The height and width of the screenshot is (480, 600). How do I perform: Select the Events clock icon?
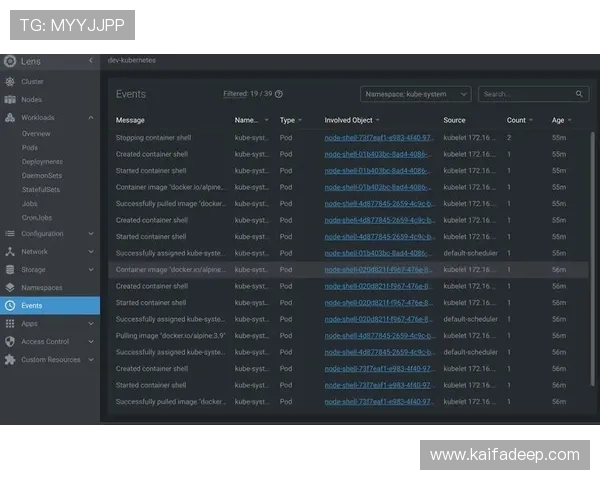click(10, 305)
